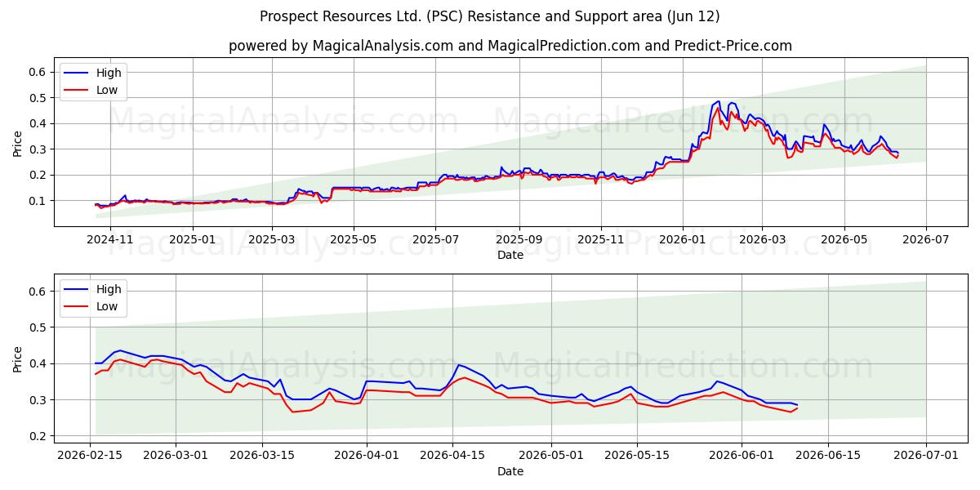Click the 2026-05-01 date label
980x490 pixels.
(550, 456)
